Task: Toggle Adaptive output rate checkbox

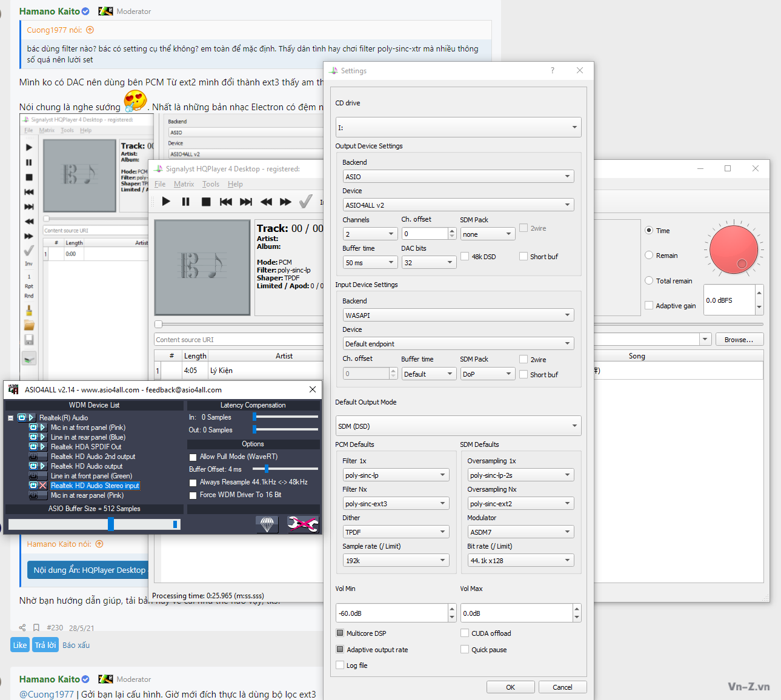Action: tap(340, 649)
